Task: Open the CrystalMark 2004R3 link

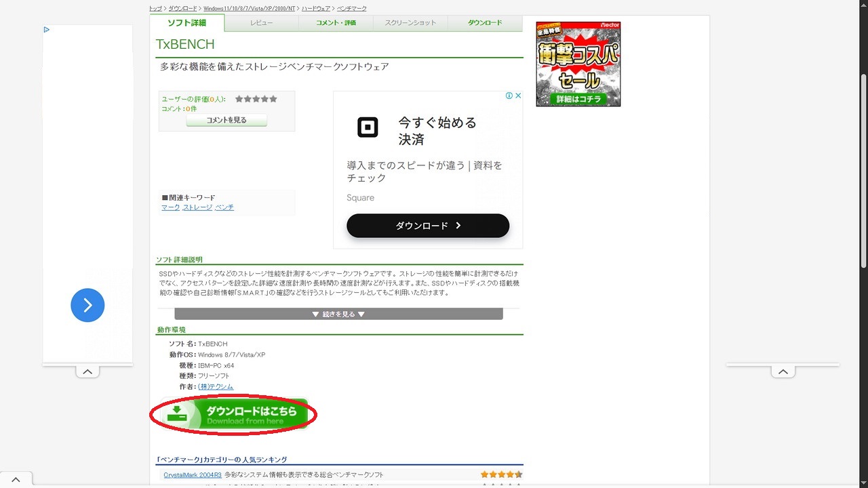Action: click(193, 474)
